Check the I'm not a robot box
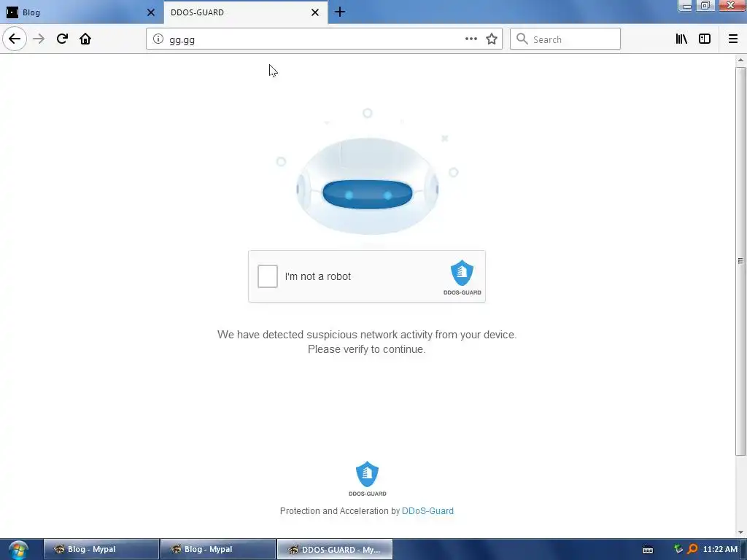Viewport: 747px width, 560px height. pos(268,276)
